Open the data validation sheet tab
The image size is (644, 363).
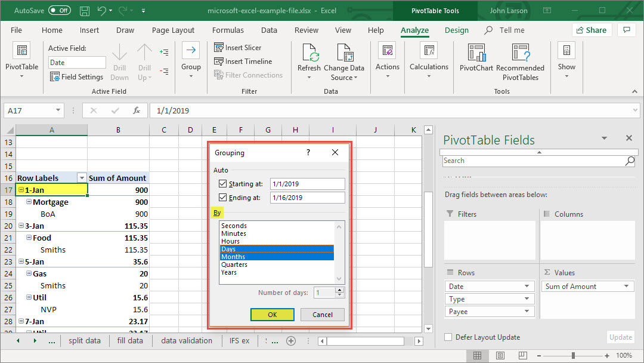(187, 341)
